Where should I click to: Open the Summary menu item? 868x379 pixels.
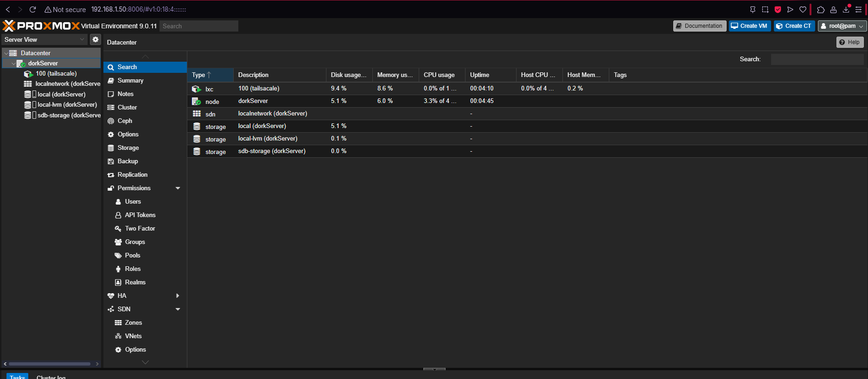tap(130, 81)
